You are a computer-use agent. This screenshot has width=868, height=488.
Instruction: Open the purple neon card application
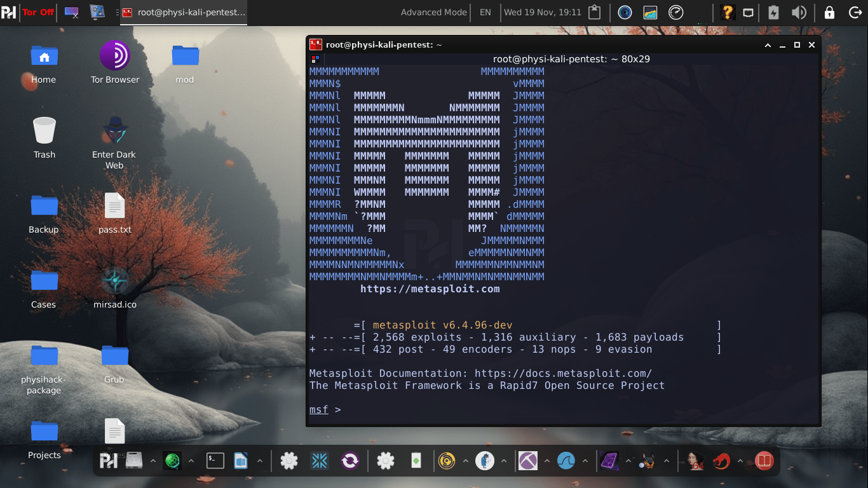pos(609,461)
